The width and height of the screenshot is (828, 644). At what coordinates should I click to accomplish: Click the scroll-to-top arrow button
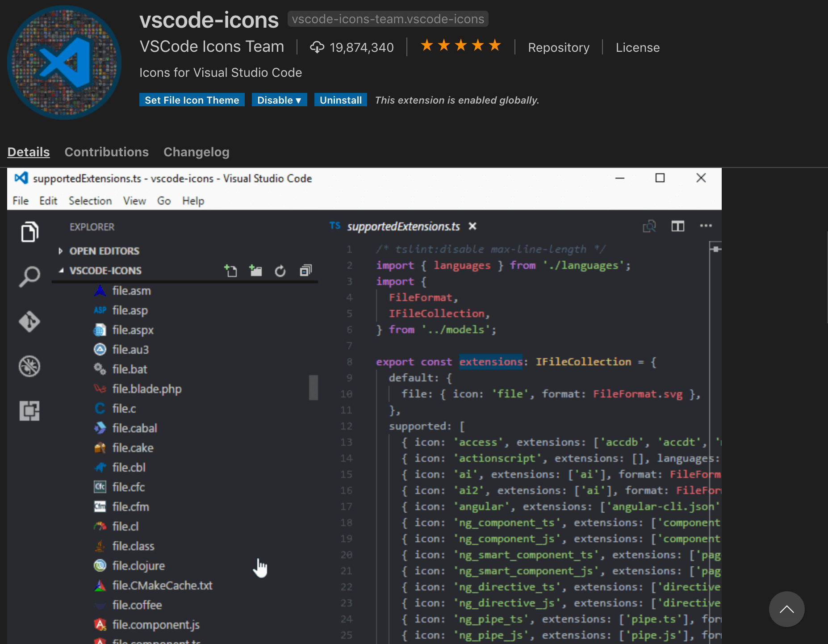pyautogui.click(x=786, y=609)
